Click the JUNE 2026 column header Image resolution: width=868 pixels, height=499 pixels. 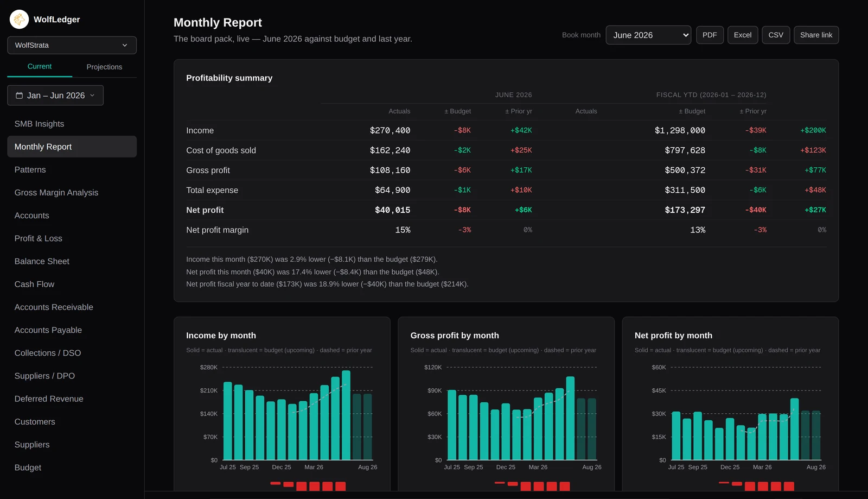click(513, 95)
